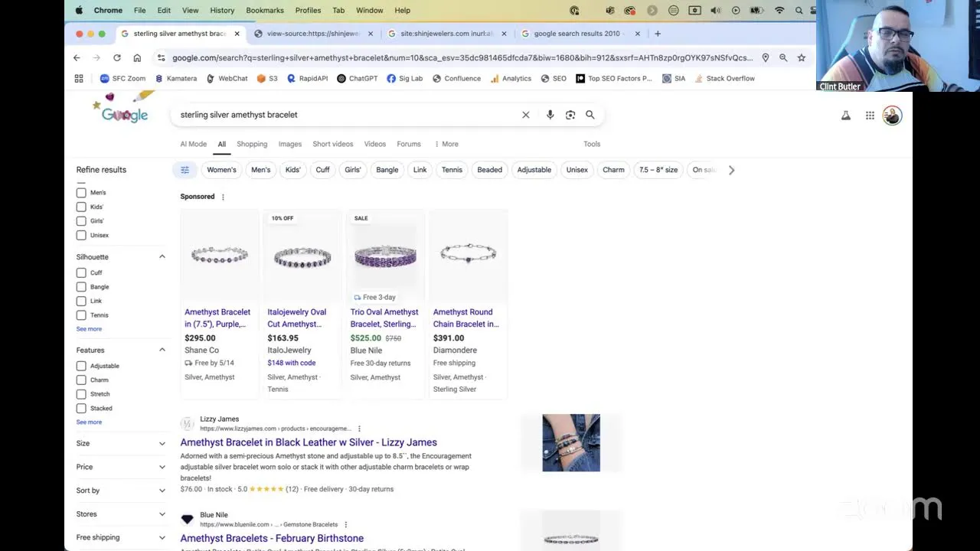Image resolution: width=980 pixels, height=551 pixels.
Task: Open Tools search options
Action: pyautogui.click(x=592, y=144)
